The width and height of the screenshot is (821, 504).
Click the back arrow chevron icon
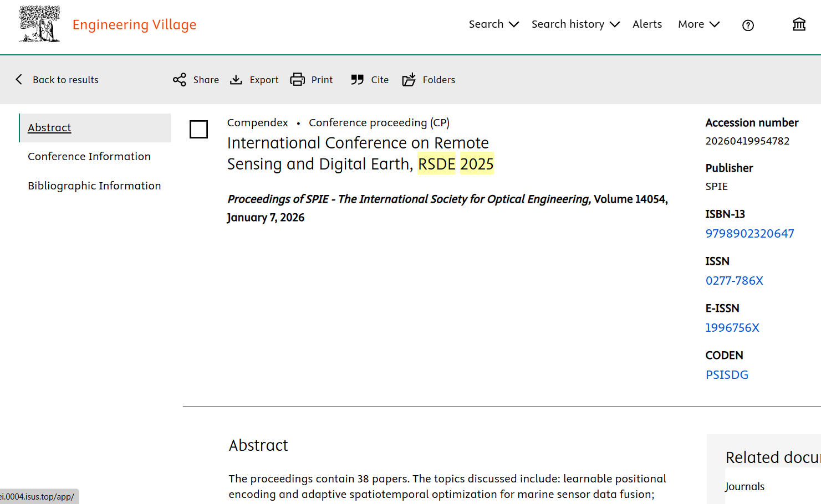(x=19, y=79)
